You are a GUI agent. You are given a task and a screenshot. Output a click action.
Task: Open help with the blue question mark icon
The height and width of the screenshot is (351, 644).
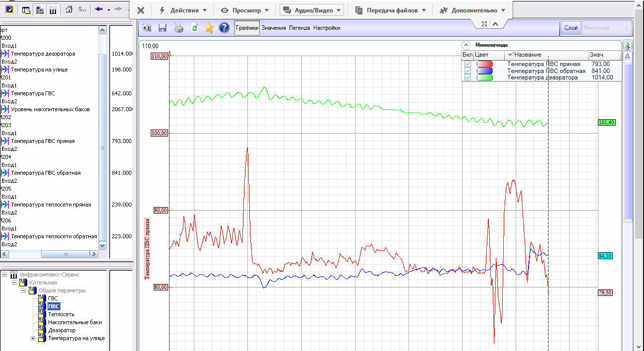click(224, 28)
